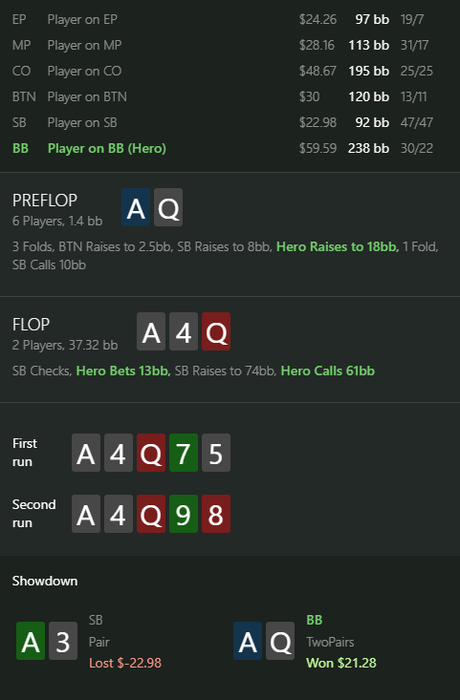This screenshot has height=700, width=460.
Task: Click the 238 bb stack for Hero
Action: [x=368, y=148]
